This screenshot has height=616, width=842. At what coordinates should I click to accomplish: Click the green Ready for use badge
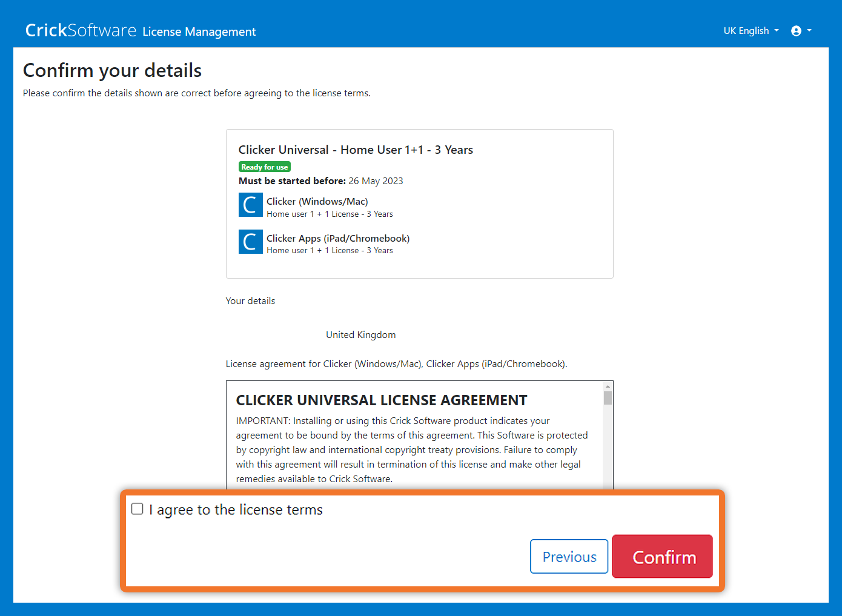click(265, 167)
